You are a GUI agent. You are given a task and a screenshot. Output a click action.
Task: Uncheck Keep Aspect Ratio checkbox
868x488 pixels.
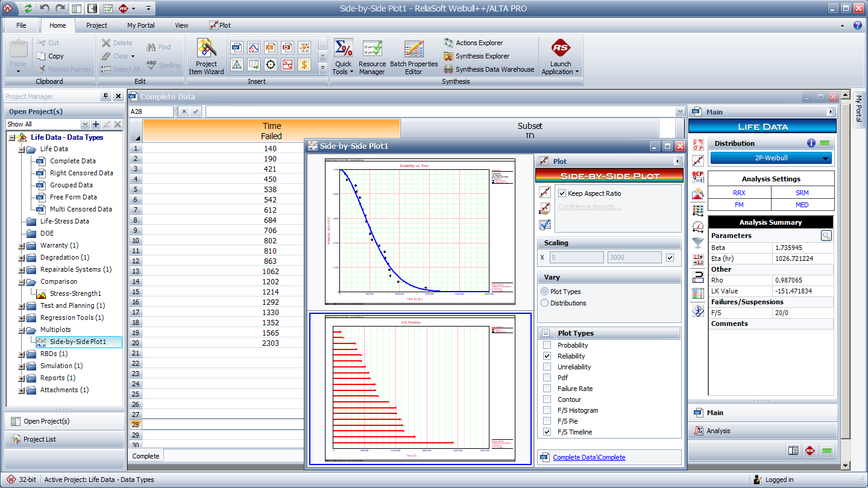point(562,193)
